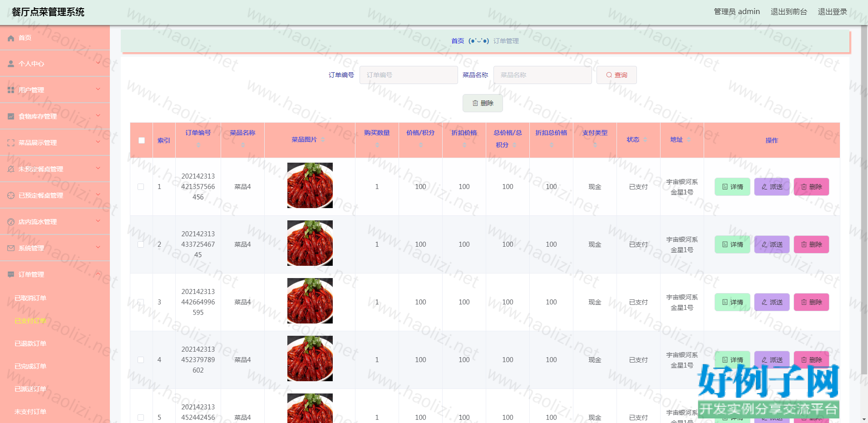Click the home icon in sidebar
This screenshot has width=868, height=423.
point(11,38)
